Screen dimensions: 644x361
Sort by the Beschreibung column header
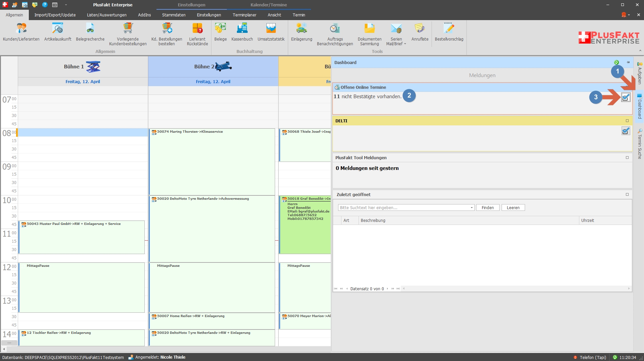pyautogui.click(x=468, y=221)
